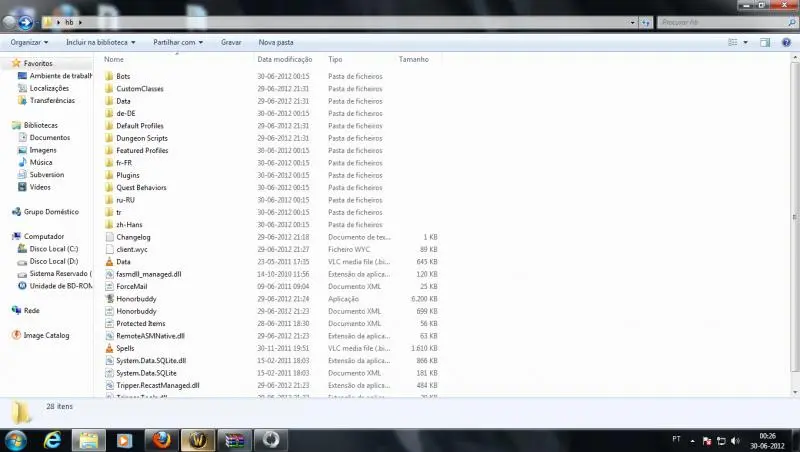Image resolution: width=800 pixels, height=452 pixels.
Task: Sort files by Tamanho column header
Action: click(413, 60)
